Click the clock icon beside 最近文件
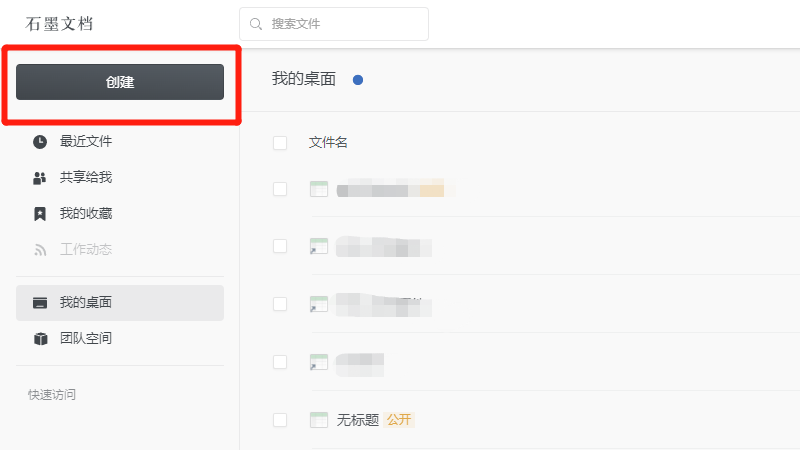The height and width of the screenshot is (450, 800). click(40, 142)
